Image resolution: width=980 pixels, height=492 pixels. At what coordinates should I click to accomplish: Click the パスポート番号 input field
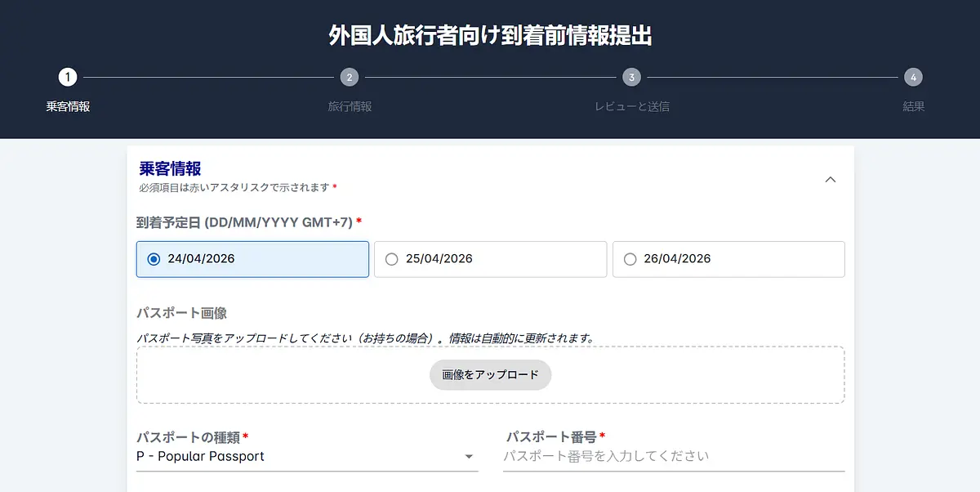[x=674, y=456]
